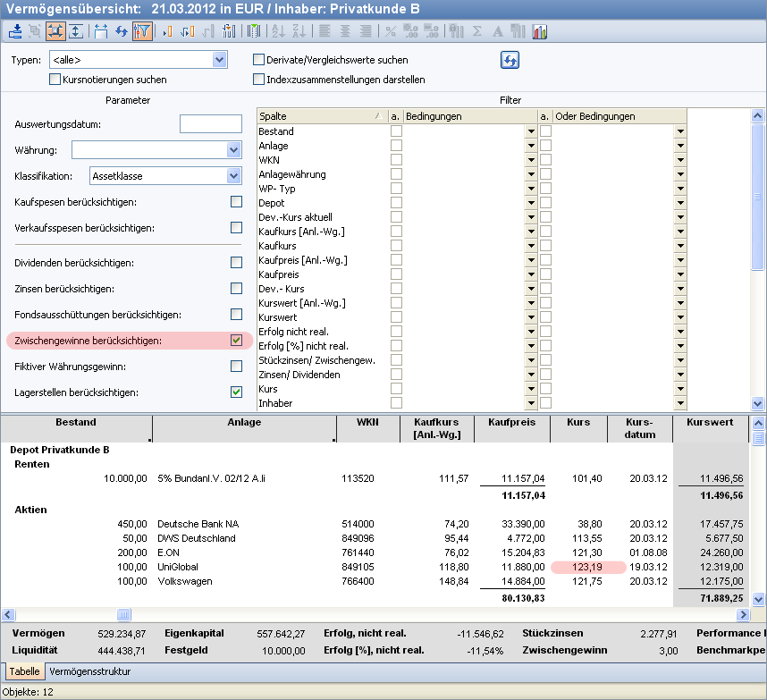Open the 'Typen' dropdown list
767x700 pixels.
pyautogui.click(x=220, y=60)
